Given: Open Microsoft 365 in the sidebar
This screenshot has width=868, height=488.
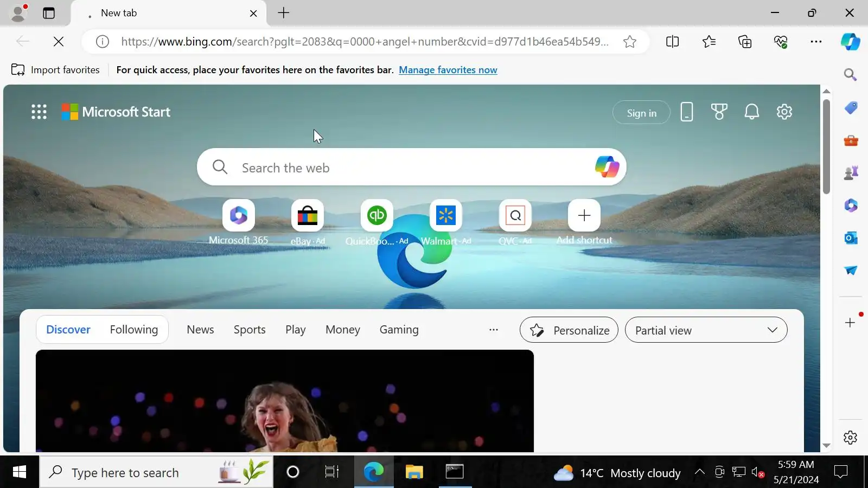Looking at the screenshot, I should tap(851, 206).
